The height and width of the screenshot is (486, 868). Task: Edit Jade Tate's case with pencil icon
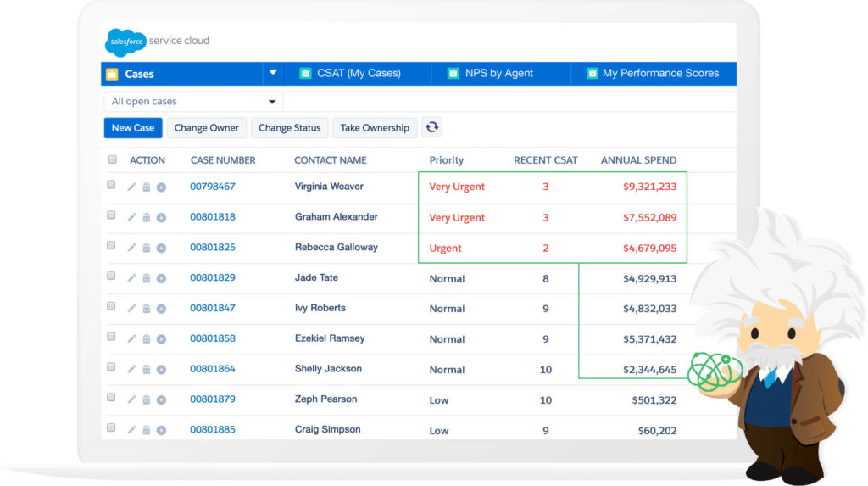click(131, 277)
